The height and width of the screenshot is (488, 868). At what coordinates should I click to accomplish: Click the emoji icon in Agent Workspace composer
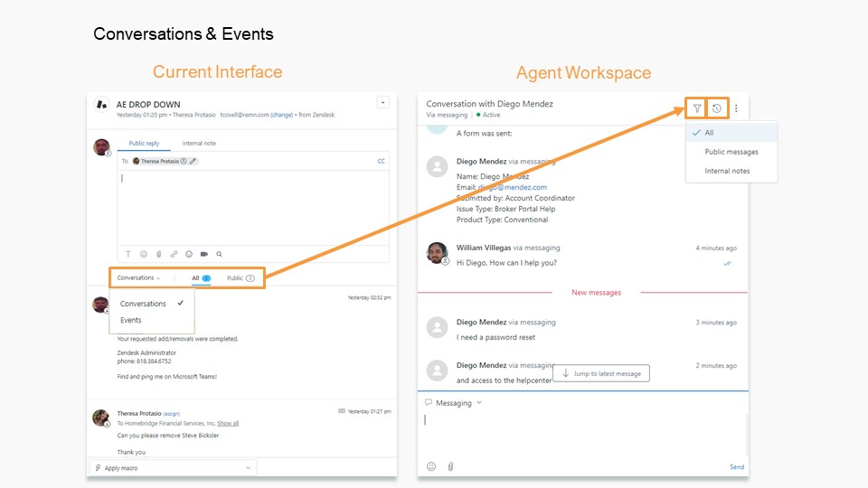(431, 466)
